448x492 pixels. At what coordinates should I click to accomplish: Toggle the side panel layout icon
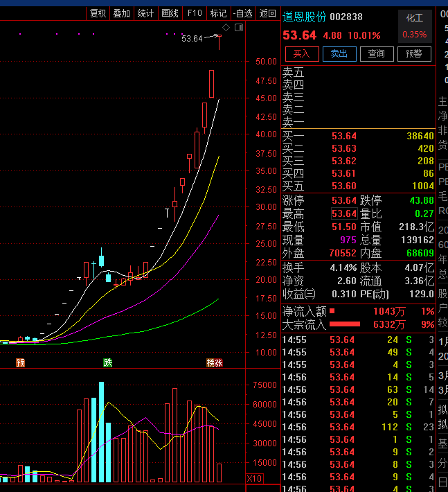[x=239, y=28]
